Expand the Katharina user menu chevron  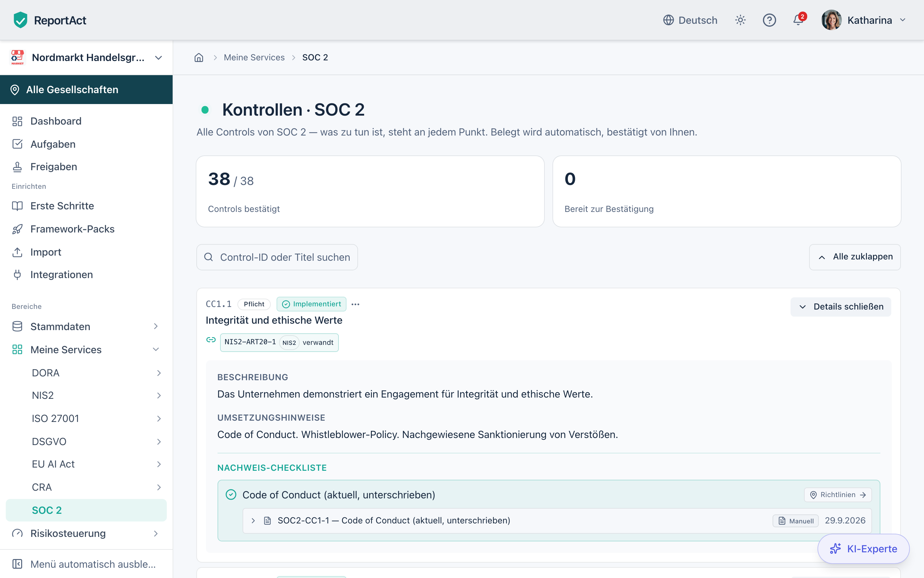click(903, 20)
